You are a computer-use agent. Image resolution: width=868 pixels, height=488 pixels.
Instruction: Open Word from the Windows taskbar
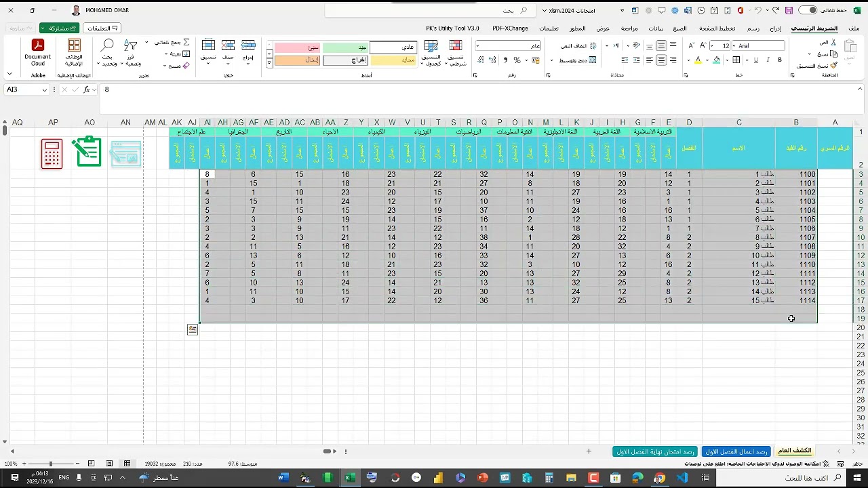point(283,478)
